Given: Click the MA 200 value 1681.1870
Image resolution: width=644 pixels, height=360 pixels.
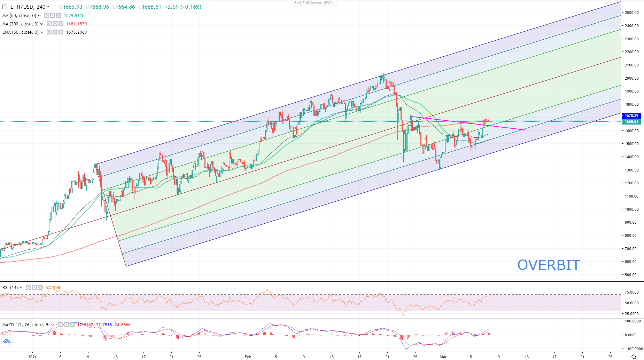Looking at the screenshot, I should click(x=77, y=24).
